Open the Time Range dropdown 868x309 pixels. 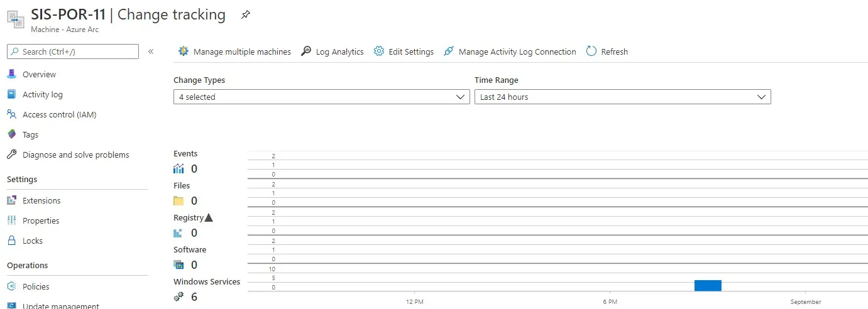(622, 97)
